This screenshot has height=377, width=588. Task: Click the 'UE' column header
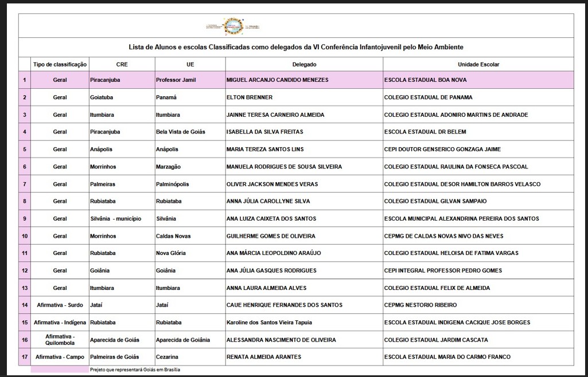point(190,65)
